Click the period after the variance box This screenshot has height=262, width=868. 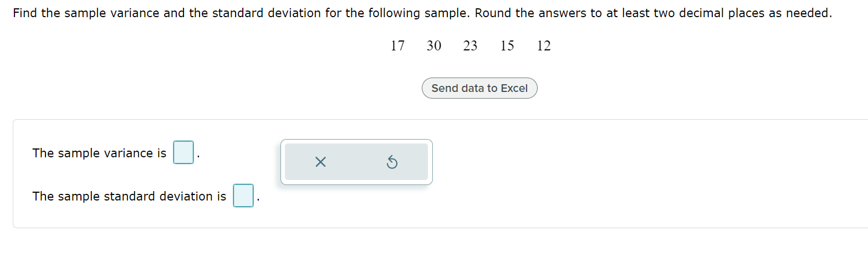[x=197, y=157]
